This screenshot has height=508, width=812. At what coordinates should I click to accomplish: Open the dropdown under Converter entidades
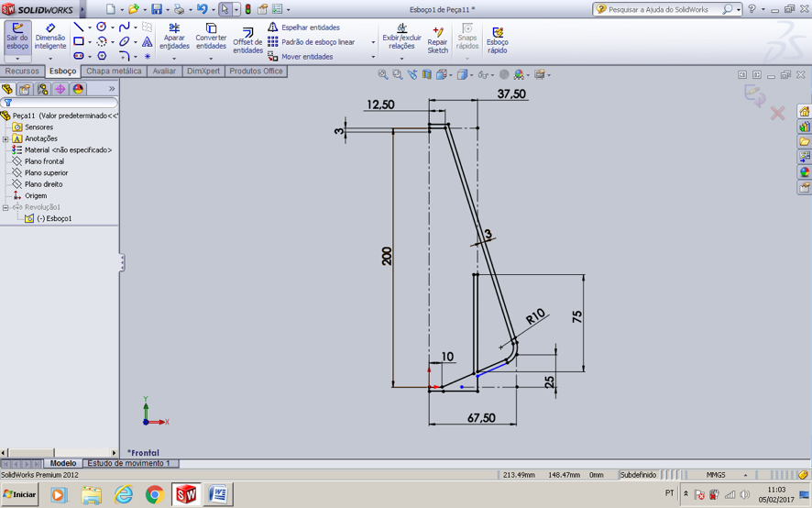pyautogui.click(x=211, y=58)
